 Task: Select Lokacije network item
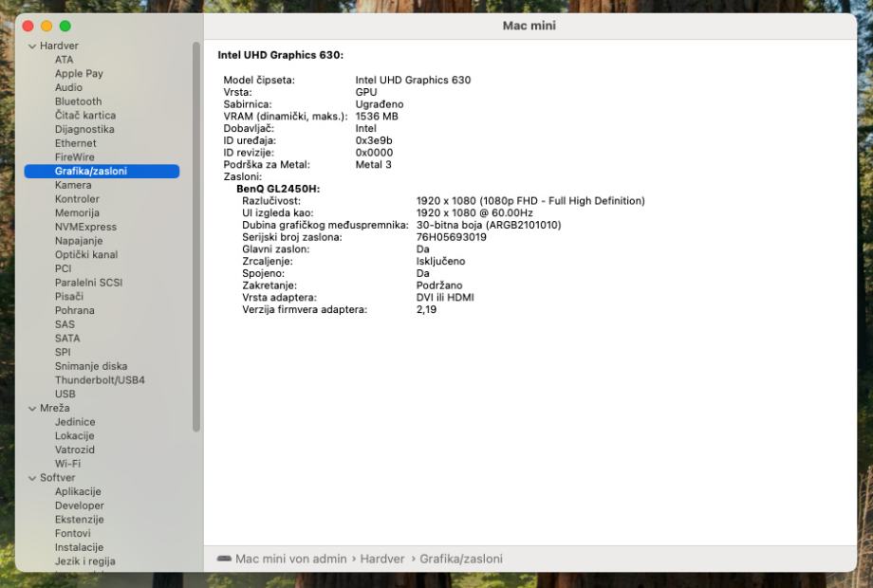(75, 435)
